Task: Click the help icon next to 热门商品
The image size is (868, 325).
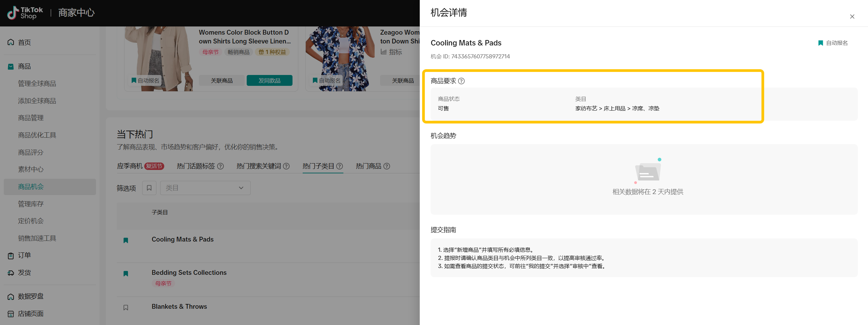Action: point(386,166)
